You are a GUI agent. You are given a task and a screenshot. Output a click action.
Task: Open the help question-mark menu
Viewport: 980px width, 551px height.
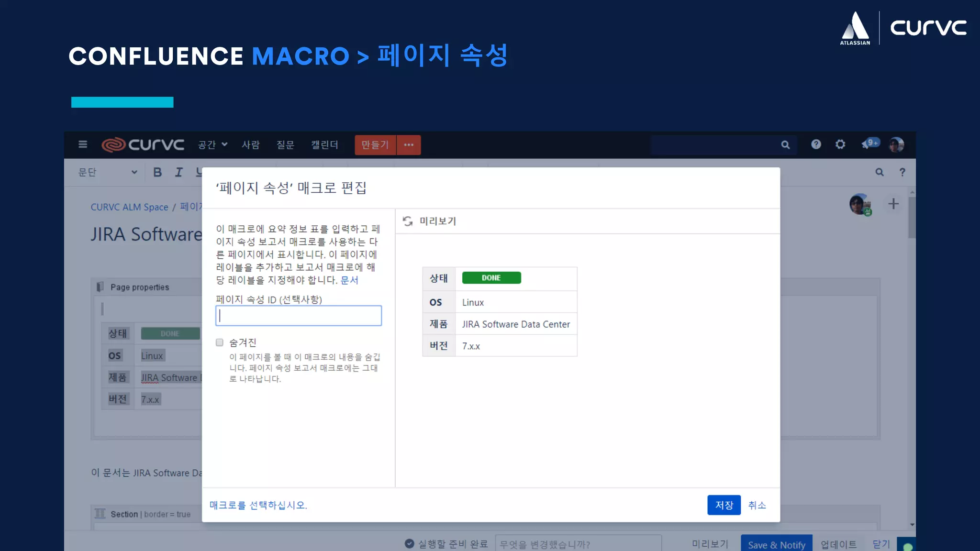(x=816, y=144)
